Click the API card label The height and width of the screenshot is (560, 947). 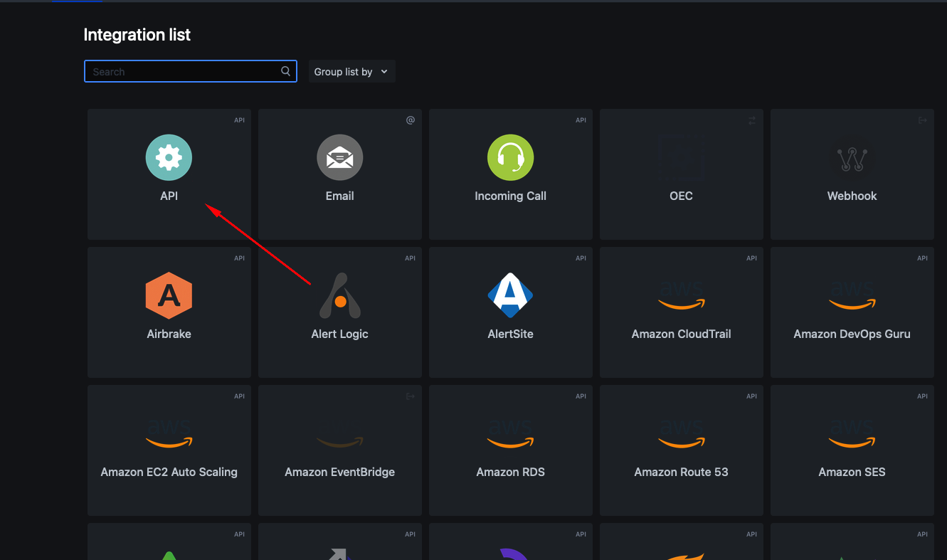[169, 196]
